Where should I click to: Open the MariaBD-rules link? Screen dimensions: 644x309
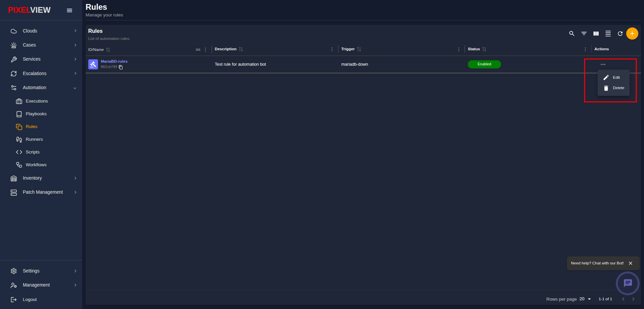click(x=114, y=61)
